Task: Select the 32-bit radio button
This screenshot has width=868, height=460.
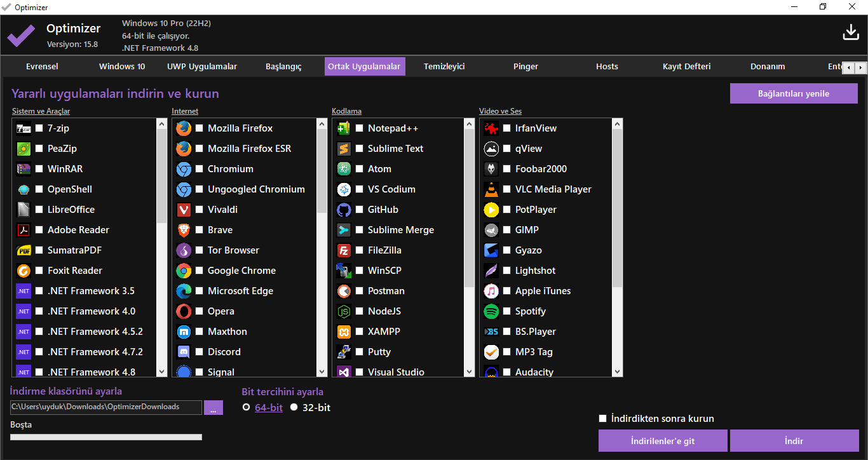Action: pyautogui.click(x=294, y=408)
